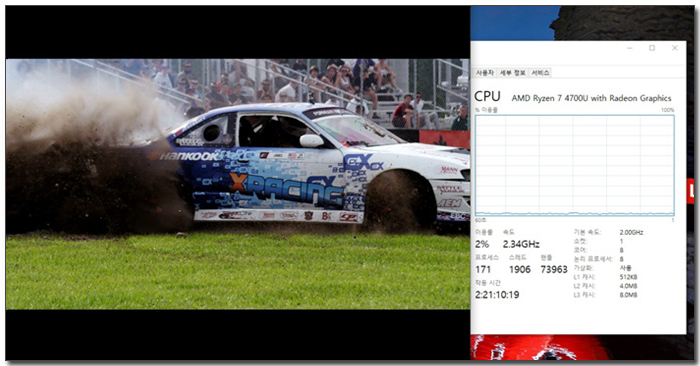Screen dimensions: 700x366
Task: Switch to the 사용자 tab
Action: [x=485, y=73]
